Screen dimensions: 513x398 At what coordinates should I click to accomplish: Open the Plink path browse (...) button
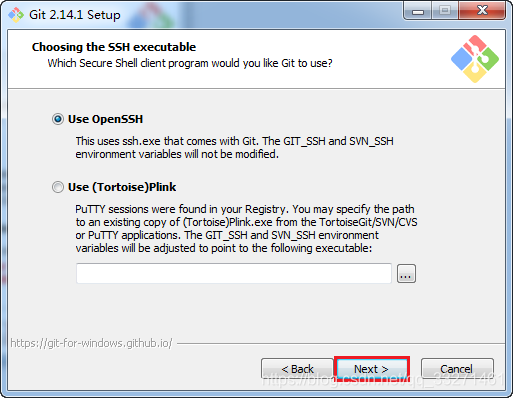click(x=406, y=274)
